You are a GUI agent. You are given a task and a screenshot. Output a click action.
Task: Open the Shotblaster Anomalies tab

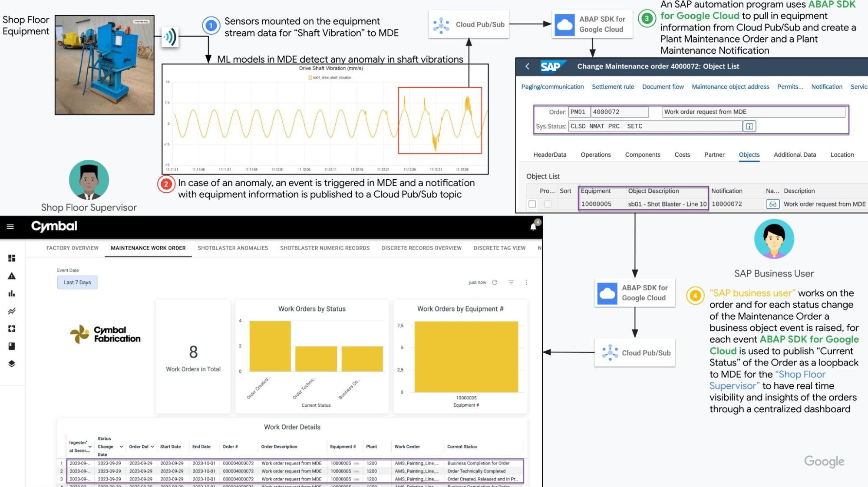pos(233,248)
